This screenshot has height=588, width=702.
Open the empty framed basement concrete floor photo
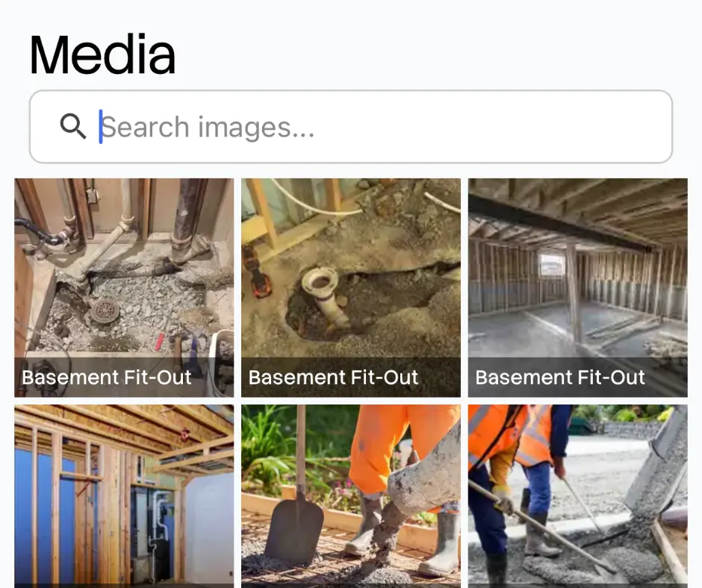[578, 288]
